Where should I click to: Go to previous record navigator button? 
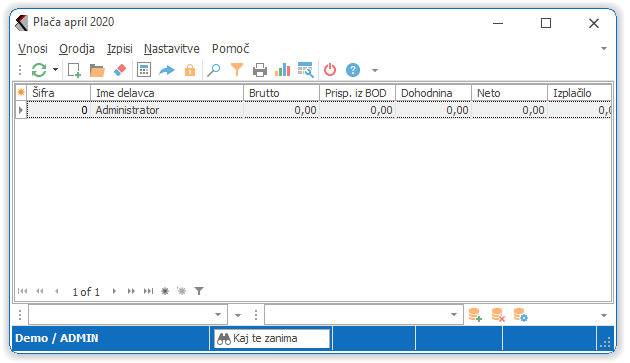[x=57, y=291]
